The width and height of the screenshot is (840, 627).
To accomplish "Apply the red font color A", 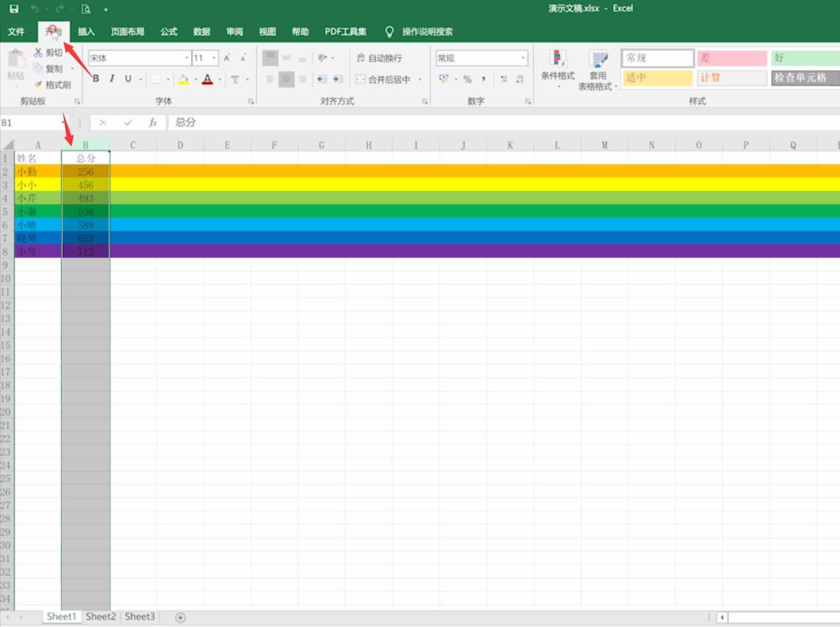I will (208, 79).
